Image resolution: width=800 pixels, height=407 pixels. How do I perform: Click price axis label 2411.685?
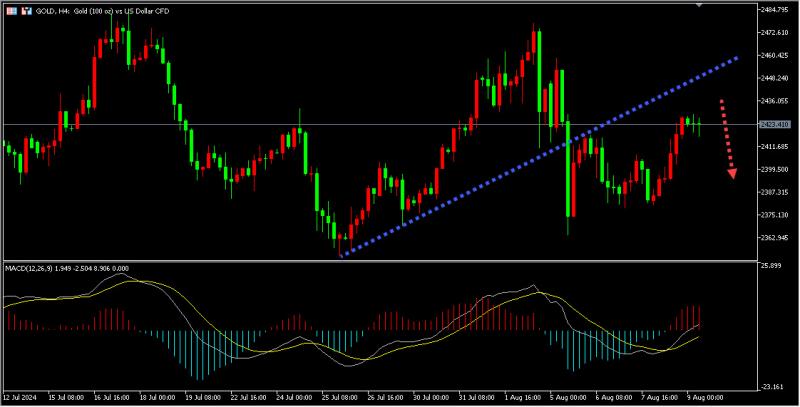coord(774,147)
